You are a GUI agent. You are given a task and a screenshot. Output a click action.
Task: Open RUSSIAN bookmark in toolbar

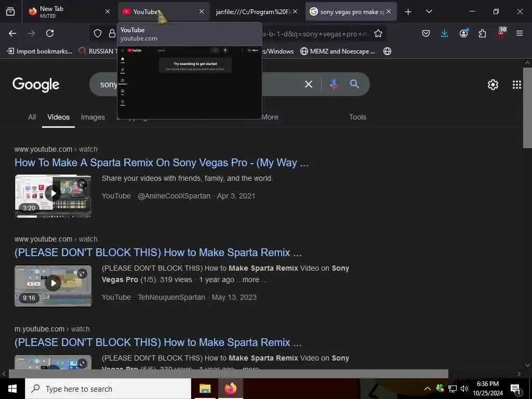click(x=98, y=51)
